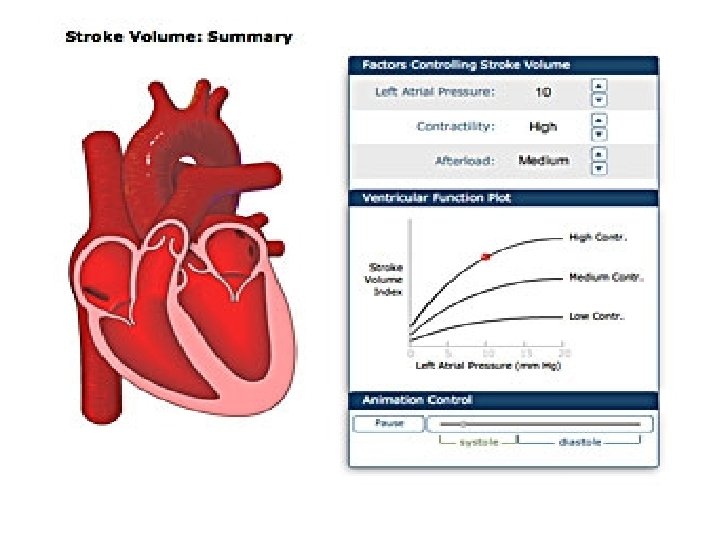Click the systole section of timeline
720x540 pixels.
click(x=478, y=441)
